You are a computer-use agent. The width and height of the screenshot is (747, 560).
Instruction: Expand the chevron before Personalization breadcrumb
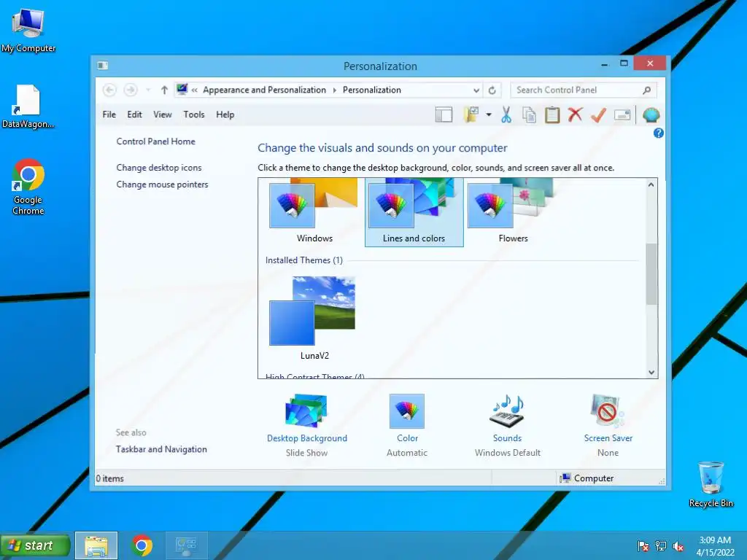click(x=334, y=90)
